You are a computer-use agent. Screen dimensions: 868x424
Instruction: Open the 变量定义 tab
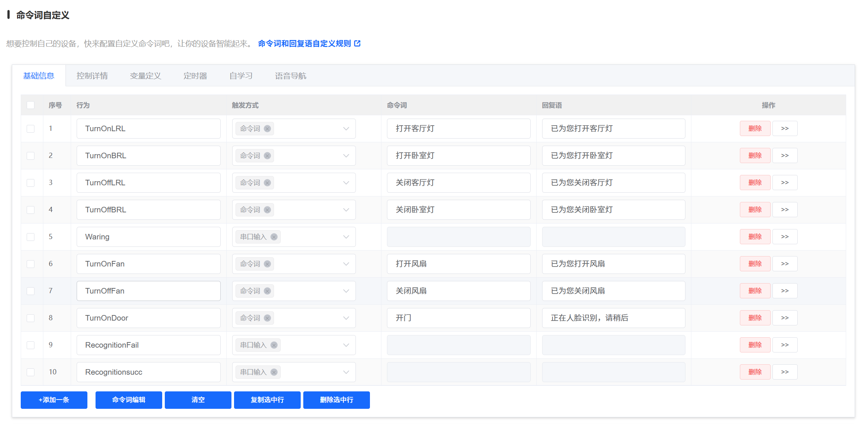(x=146, y=76)
